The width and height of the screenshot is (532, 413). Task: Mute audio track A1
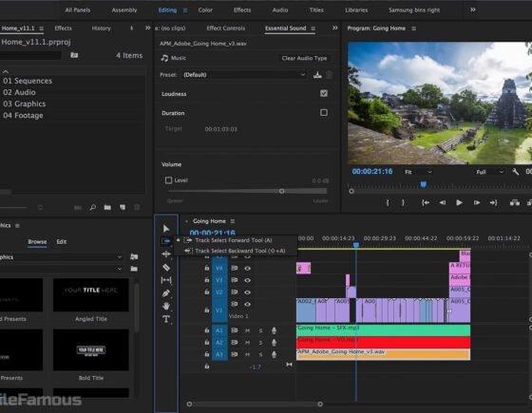coord(247,330)
